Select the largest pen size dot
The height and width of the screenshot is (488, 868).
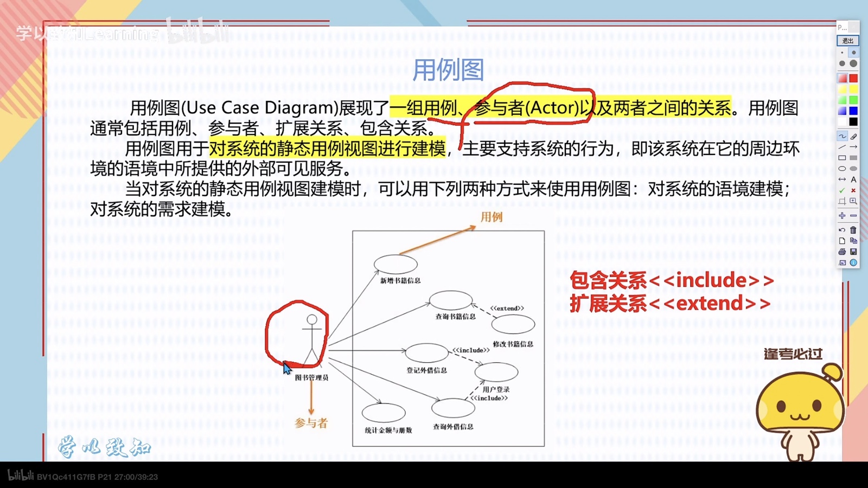point(853,63)
